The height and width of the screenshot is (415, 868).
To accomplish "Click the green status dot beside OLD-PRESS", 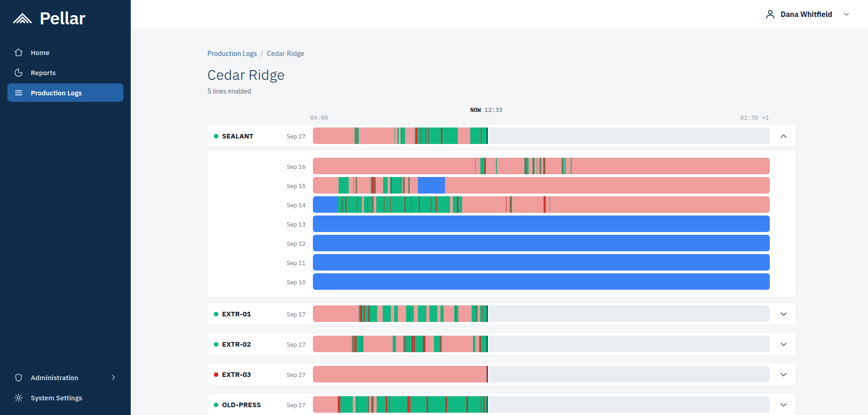I will coord(216,405).
